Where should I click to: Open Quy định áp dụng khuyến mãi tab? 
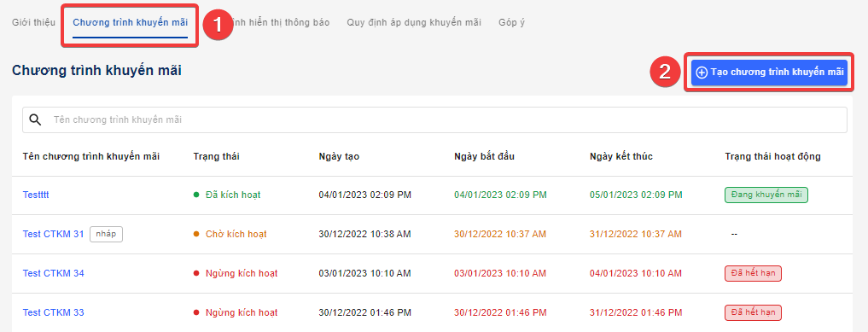[414, 23]
